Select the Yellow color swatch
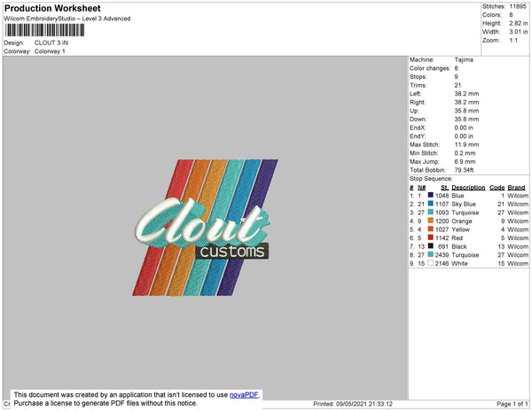The height and width of the screenshot is (411, 532). (x=431, y=229)
